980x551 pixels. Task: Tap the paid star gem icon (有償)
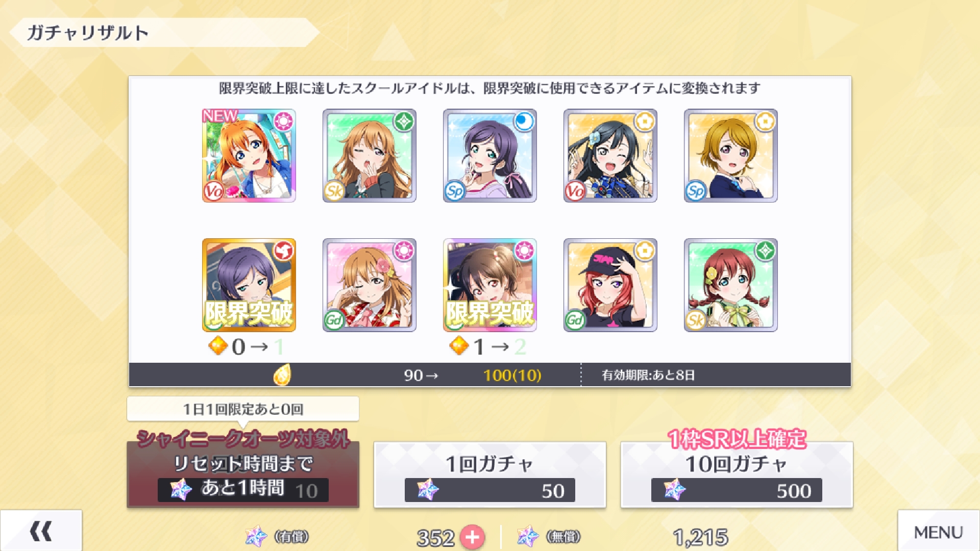click(x=256, y=536)
